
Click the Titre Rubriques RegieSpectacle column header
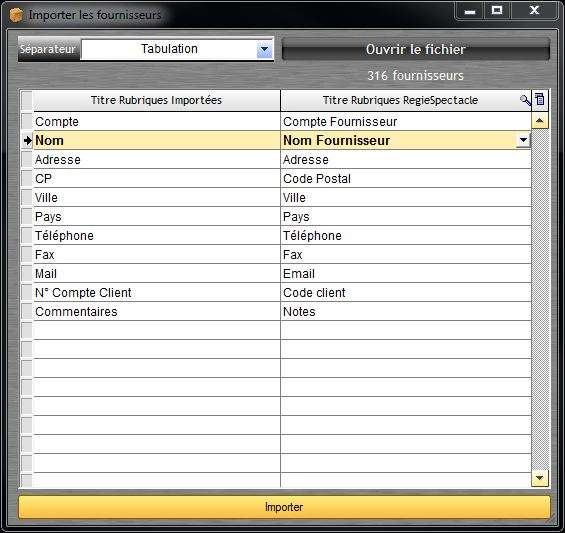tap(400, 100)
